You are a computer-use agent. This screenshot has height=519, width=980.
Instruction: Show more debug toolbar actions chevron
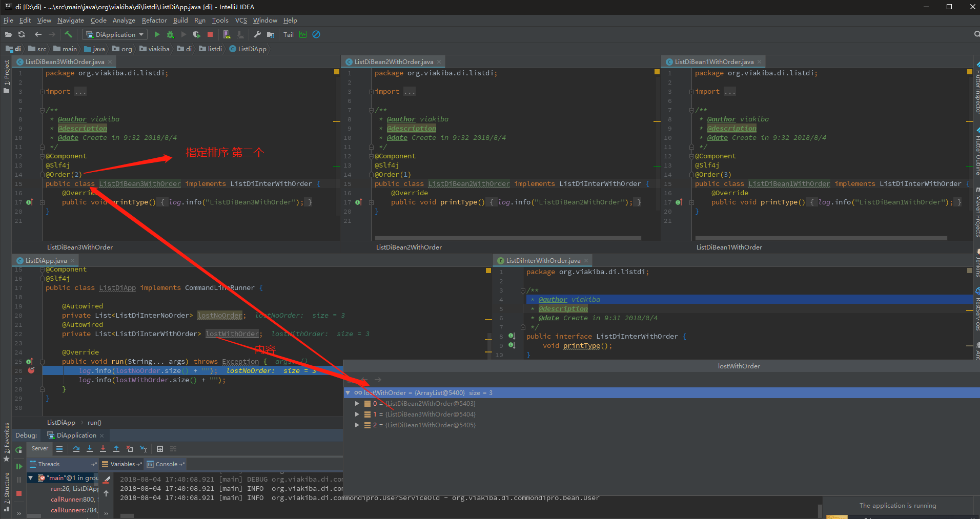19,513
